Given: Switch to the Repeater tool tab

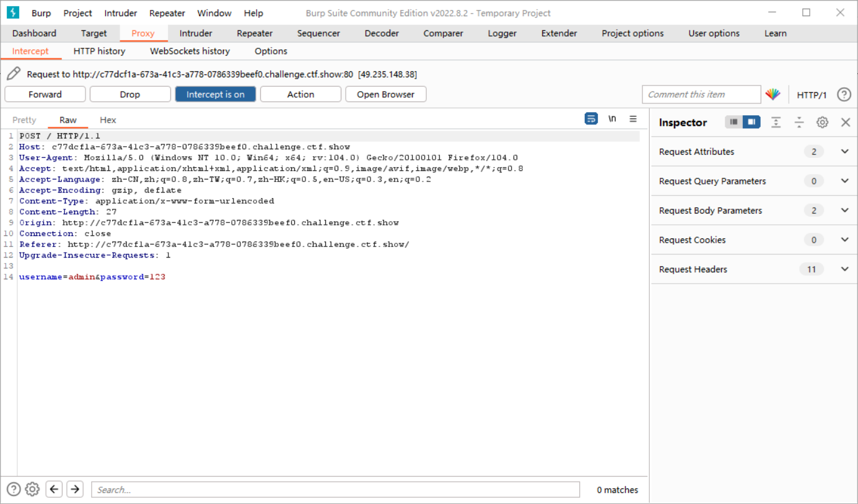Looking at the screenshot, I should coord(255,33).
